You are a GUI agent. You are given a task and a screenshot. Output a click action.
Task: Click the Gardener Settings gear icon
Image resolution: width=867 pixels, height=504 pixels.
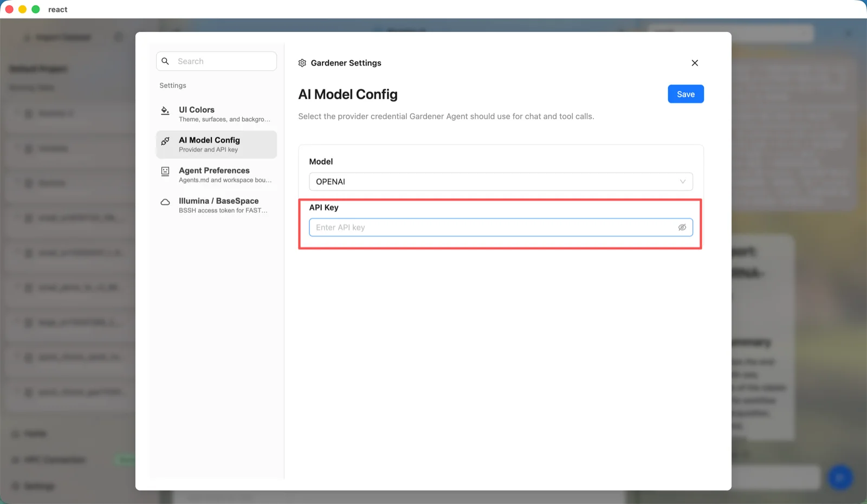[x=302, y=63]
